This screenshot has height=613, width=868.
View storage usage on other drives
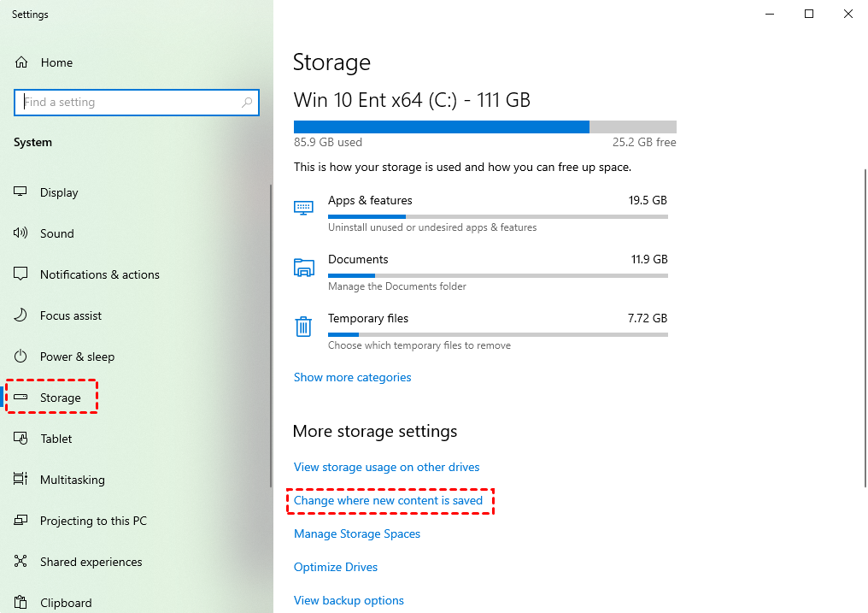tap(386, 467)
